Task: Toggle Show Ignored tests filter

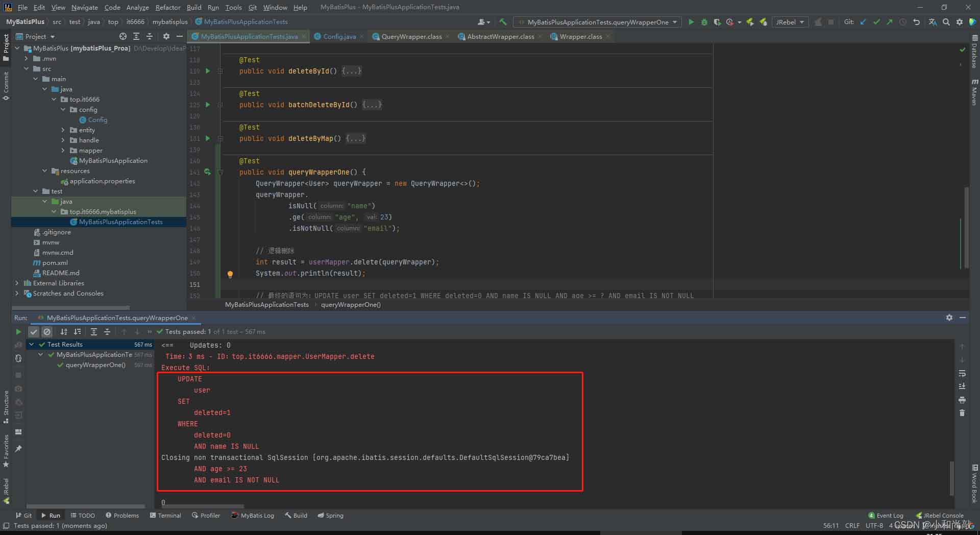Action: coord(47,332)
